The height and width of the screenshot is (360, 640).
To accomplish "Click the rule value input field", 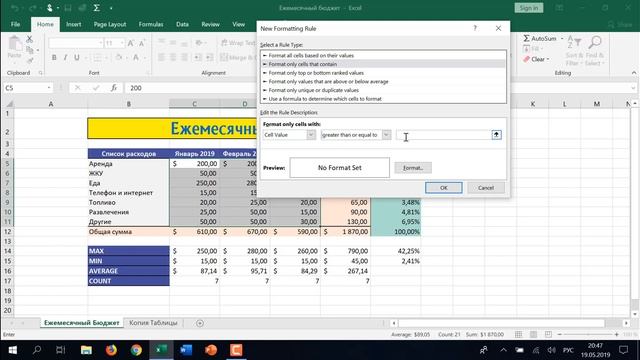I will pos(444,135).
